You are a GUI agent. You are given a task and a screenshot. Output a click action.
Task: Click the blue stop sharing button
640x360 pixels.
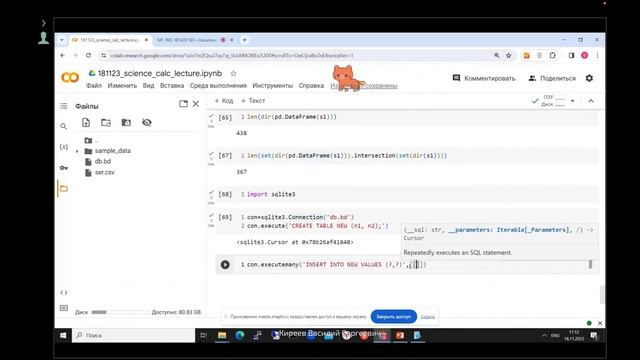coord(393,317)
